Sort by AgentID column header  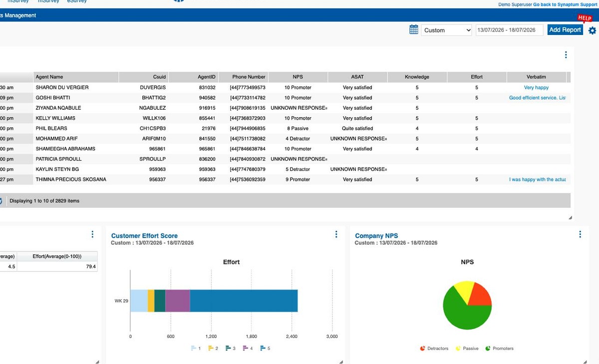tap(194, 77)
